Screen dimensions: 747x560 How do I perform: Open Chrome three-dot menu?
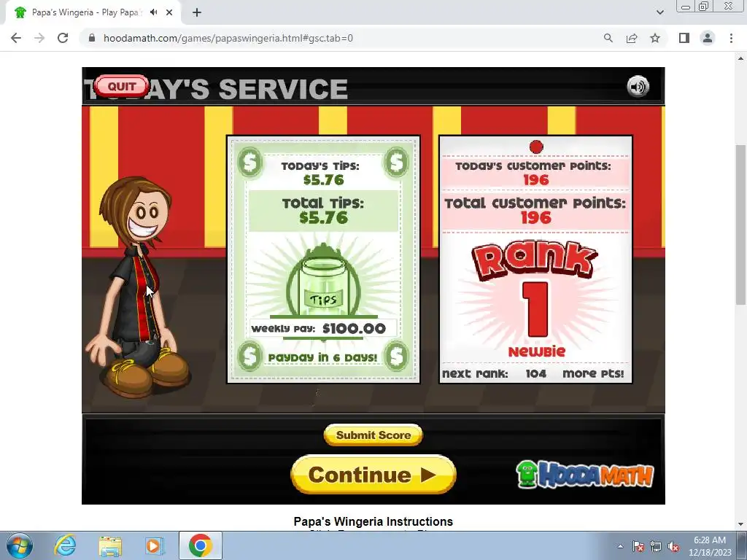click(x=731, y=38)
